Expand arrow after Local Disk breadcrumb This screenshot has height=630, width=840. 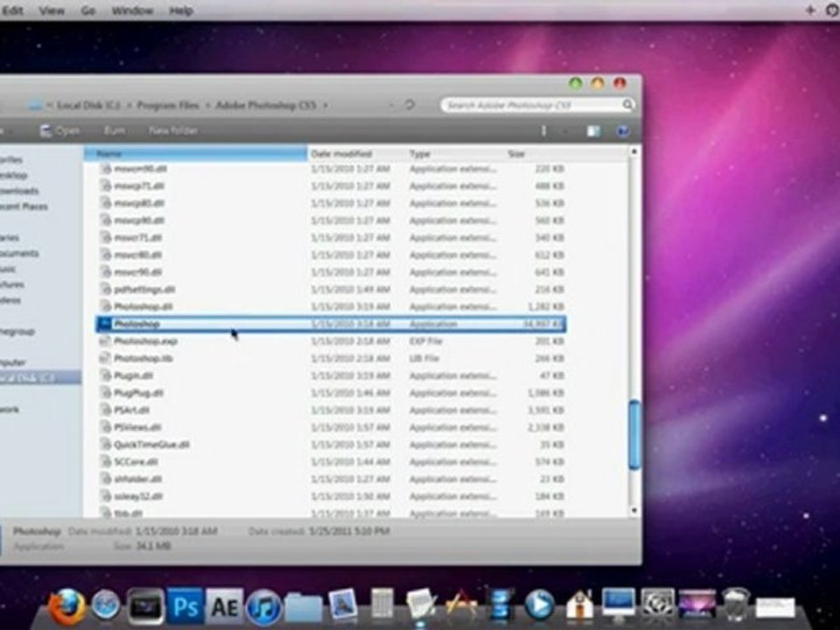click(x=129, y=105)
